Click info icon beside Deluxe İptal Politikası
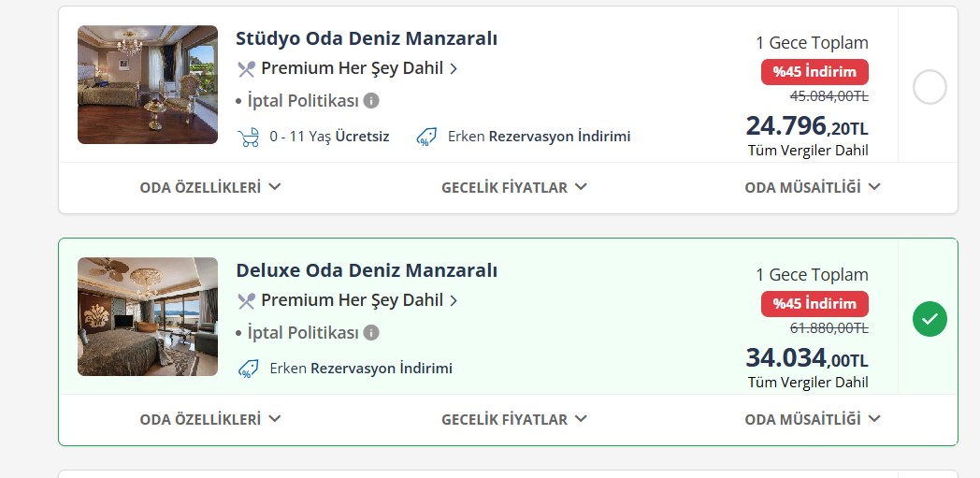Viewport: 980px width, 478px height. (371, 332)
